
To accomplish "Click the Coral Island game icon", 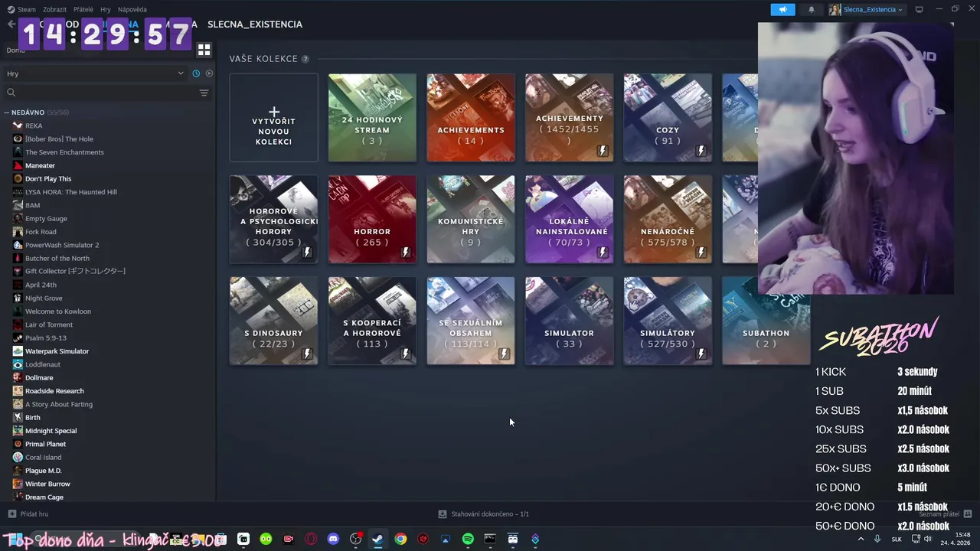I will click(18, 457).
